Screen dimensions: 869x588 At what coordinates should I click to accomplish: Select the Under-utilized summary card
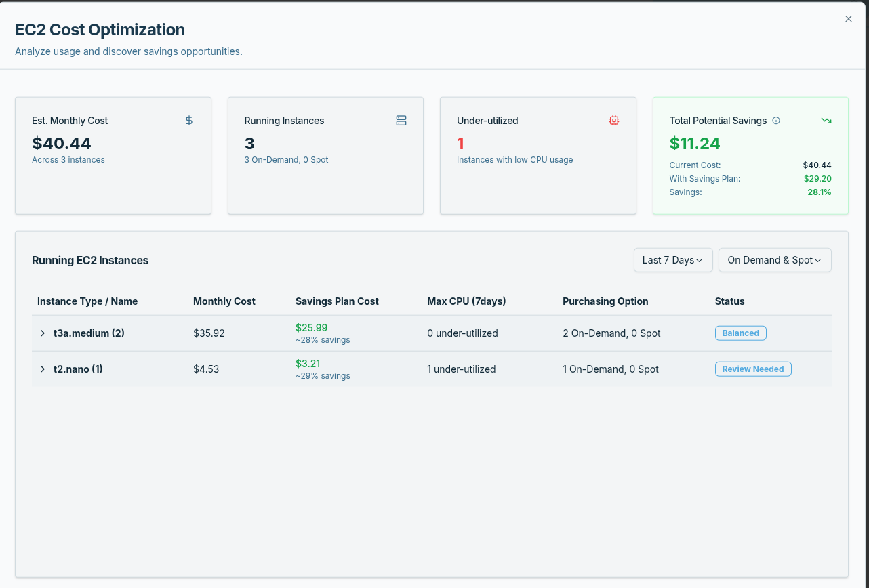[538, 156]
